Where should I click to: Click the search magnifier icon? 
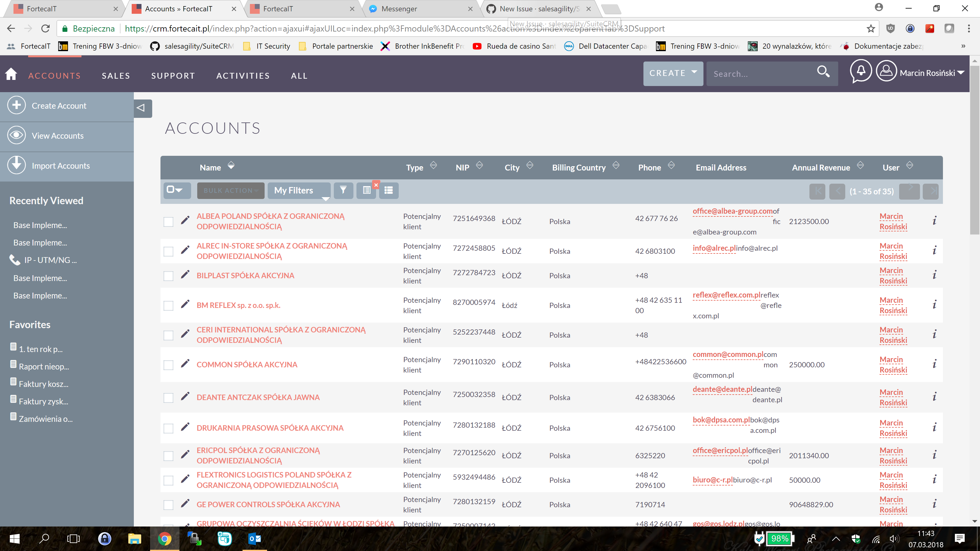click(823, 72)
